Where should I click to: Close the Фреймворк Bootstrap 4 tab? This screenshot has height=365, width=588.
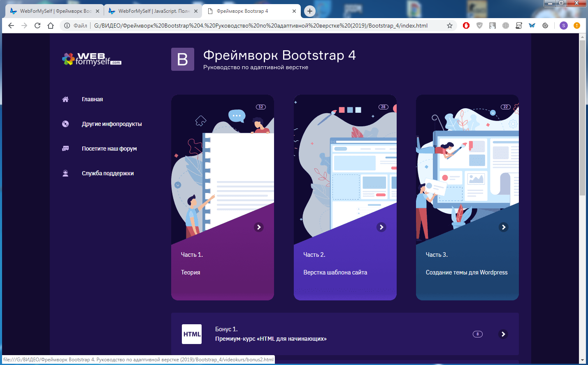[294, 11]
